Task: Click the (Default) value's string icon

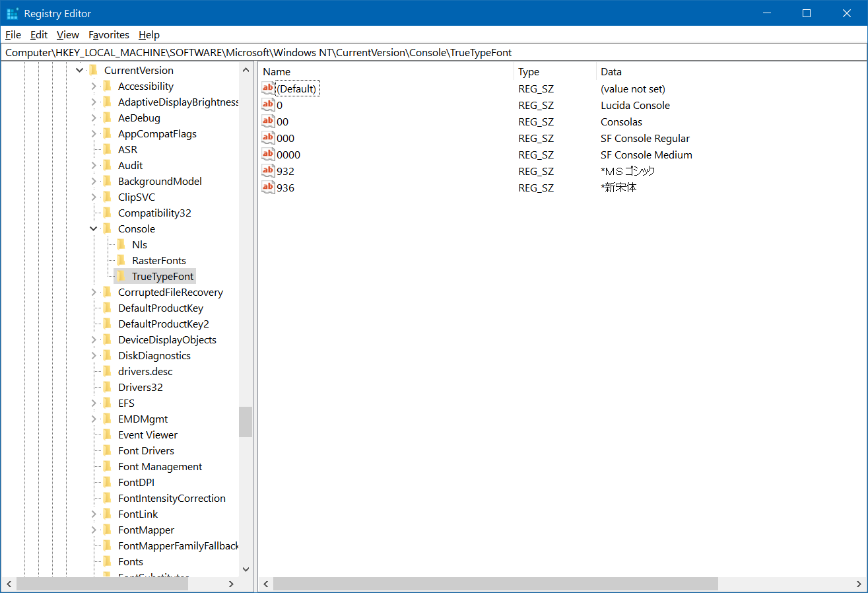Action: [268, 88]
